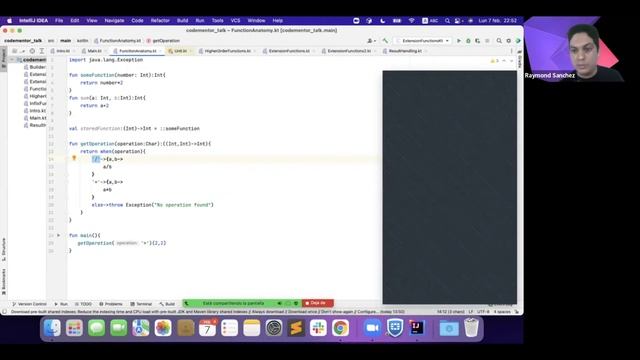The height and width of the screenshot is (360, 640).
Task: Open the Structure tool window side tab
Action: pos(4,249)
